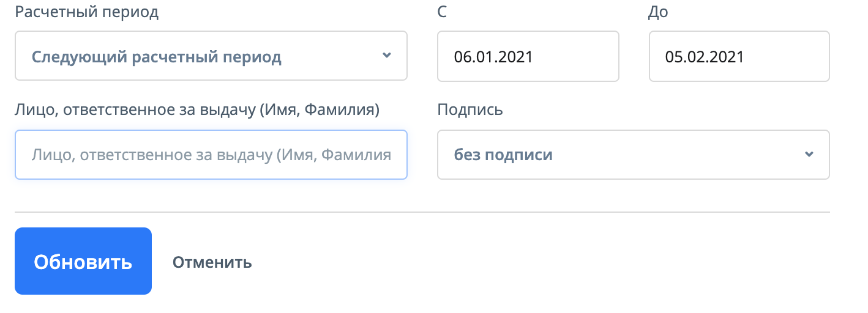Click the Следующий расчетный период selected text
This screenshot has height=313, width=868.
(x=157, y=57)
